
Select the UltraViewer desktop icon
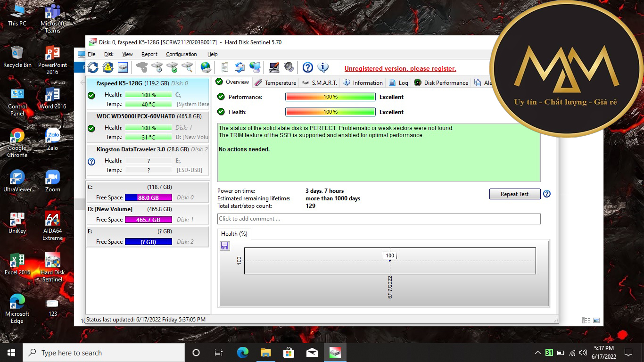click(17, 181)
